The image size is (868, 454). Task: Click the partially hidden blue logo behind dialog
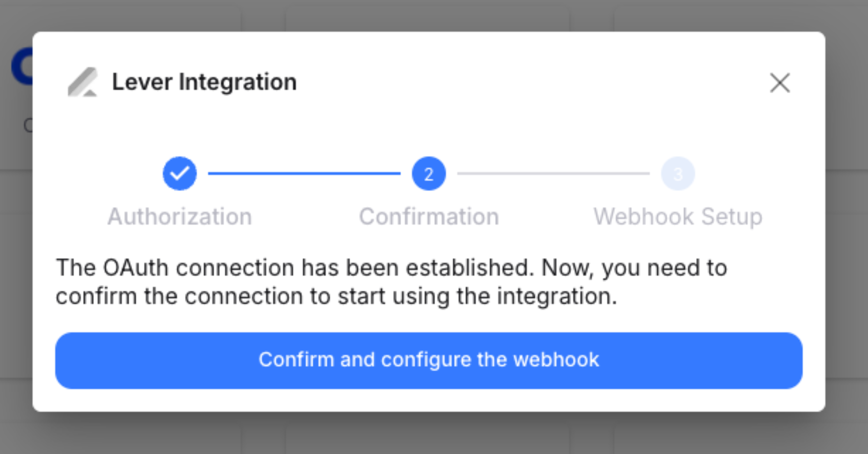22,66
